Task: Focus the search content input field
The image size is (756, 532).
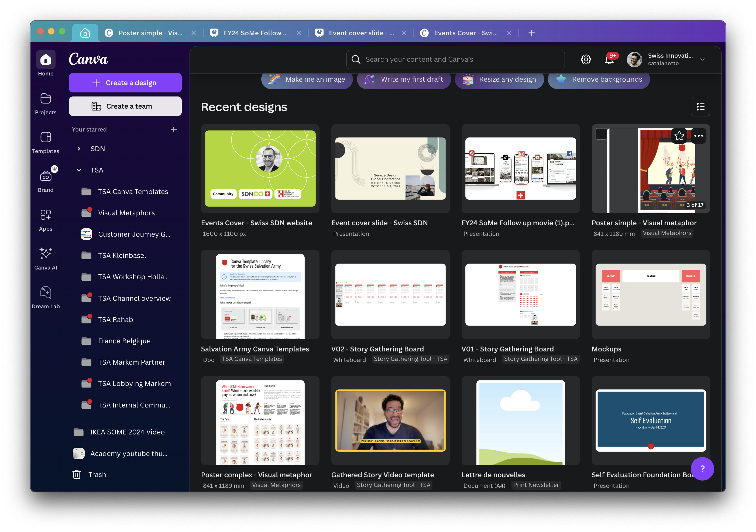Action: tap(455, 59)
